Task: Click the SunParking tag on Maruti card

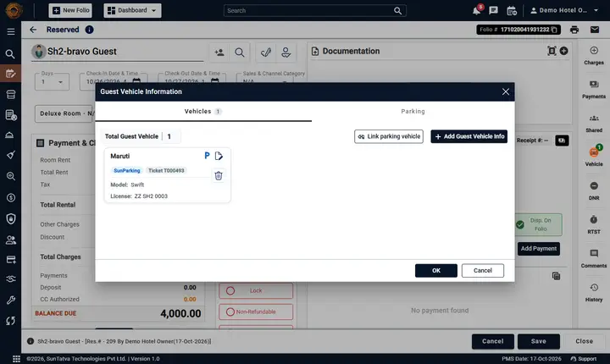Action: pos(127,171)
